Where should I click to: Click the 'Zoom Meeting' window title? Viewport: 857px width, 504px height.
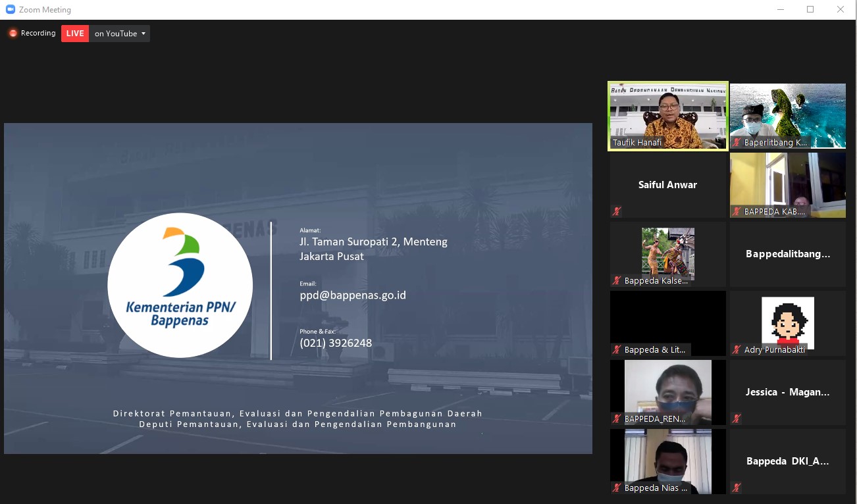[45, 10]
